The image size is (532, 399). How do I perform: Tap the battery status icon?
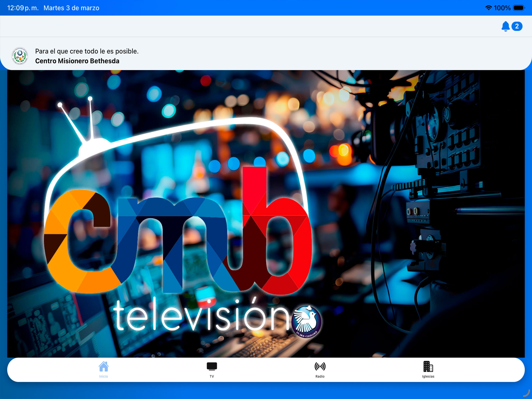[x=519, y=8]
